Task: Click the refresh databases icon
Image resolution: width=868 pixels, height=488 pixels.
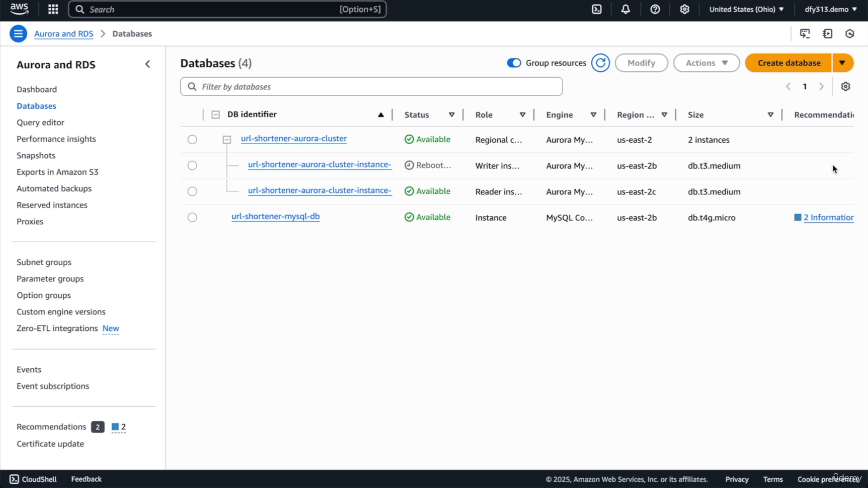Action: point(600,63)
